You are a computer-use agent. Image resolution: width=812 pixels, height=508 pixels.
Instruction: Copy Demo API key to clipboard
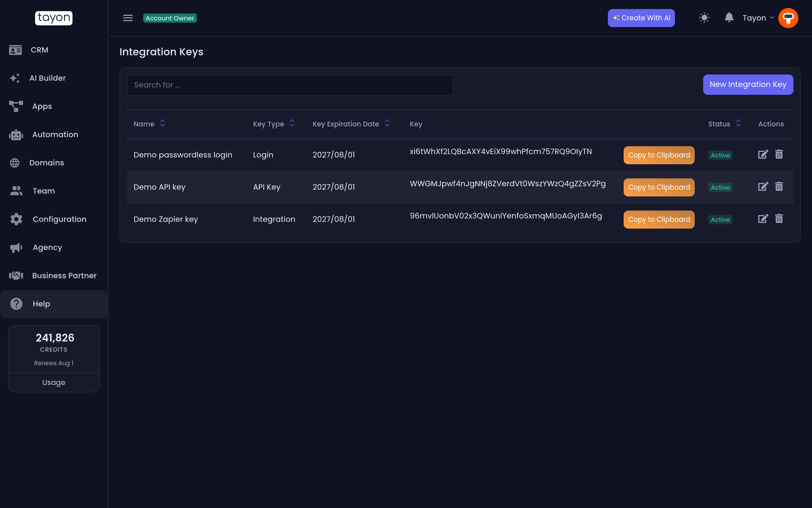659,187
